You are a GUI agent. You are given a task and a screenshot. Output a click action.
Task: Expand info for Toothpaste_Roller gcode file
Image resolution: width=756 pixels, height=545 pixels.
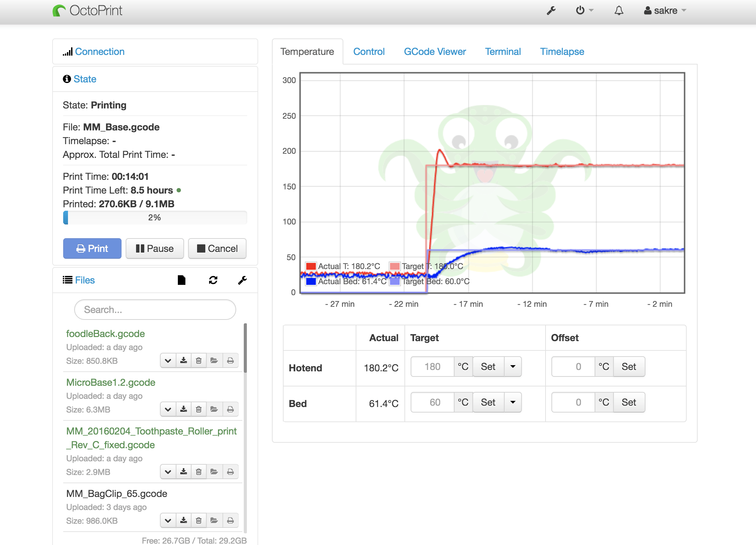pos(168,472)
